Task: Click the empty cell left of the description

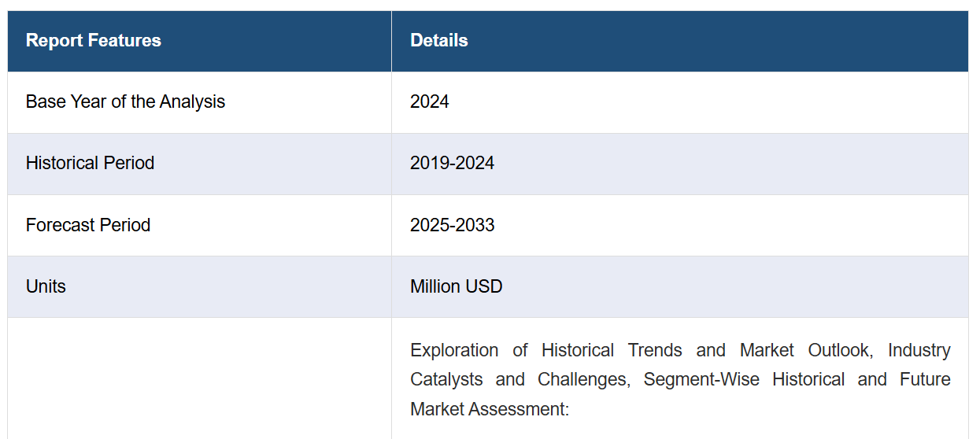Action: pyautogui.click(x=200, y=378)
